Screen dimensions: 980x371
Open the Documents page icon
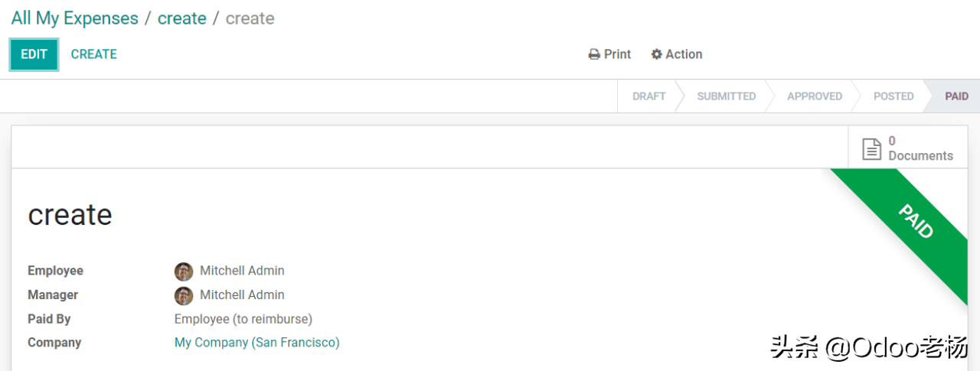[x=872, y=148]
